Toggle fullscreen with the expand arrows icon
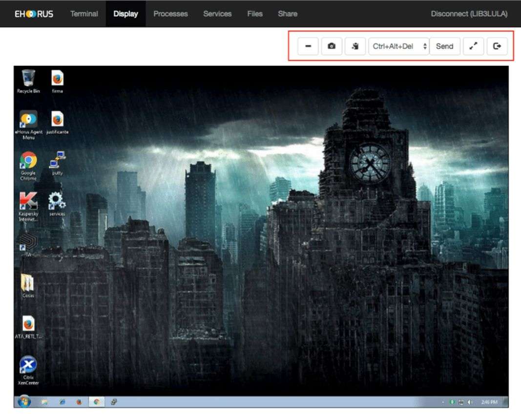The width and height of the screenshot is (521, 420). click(473, 46)
